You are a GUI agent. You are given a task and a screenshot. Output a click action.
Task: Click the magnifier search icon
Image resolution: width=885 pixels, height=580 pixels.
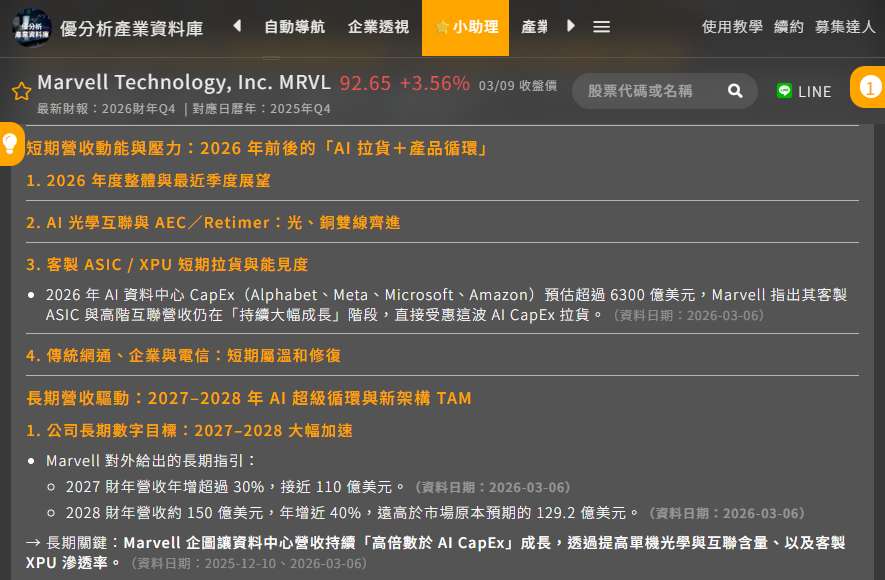[x=735, y=91]
